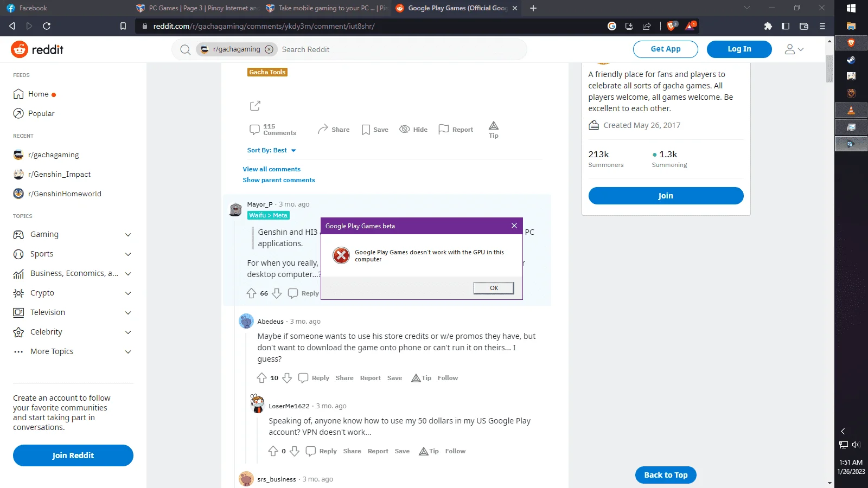The width and height of the screenshot is (868, 488).
Task: Open the browser extensions puzzle icon
Action: tap(768, 26)
